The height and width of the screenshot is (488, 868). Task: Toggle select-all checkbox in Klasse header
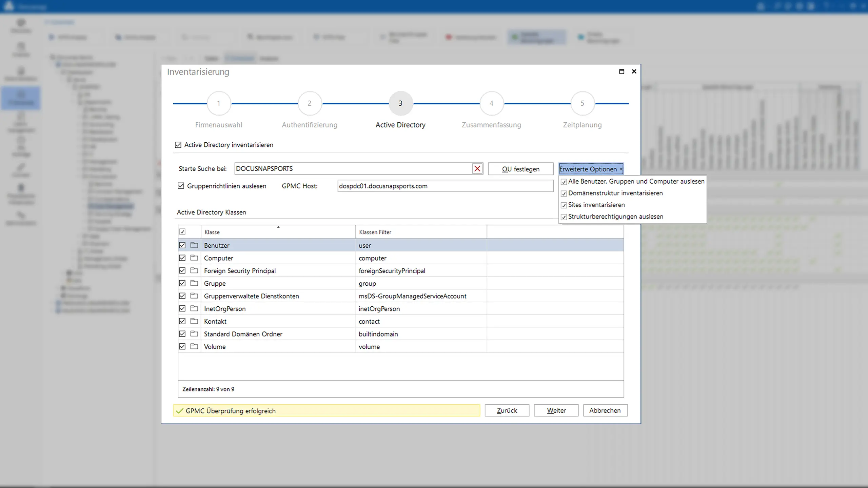tap(182, 232)
